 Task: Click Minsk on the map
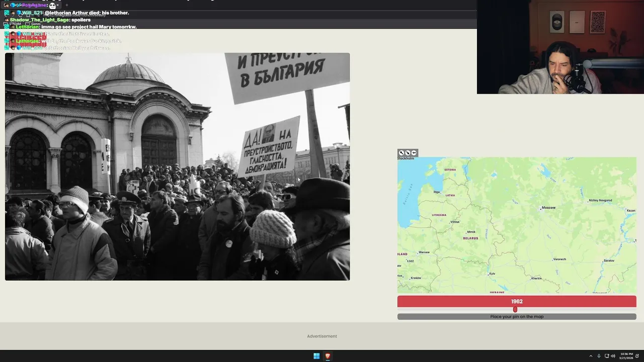(x=471, y=232)
